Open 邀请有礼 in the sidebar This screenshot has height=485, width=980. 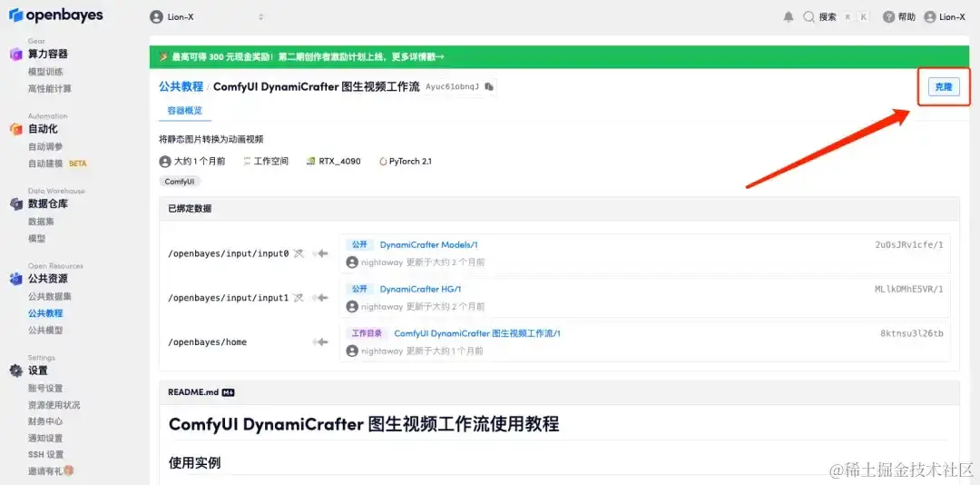point(51,470)
